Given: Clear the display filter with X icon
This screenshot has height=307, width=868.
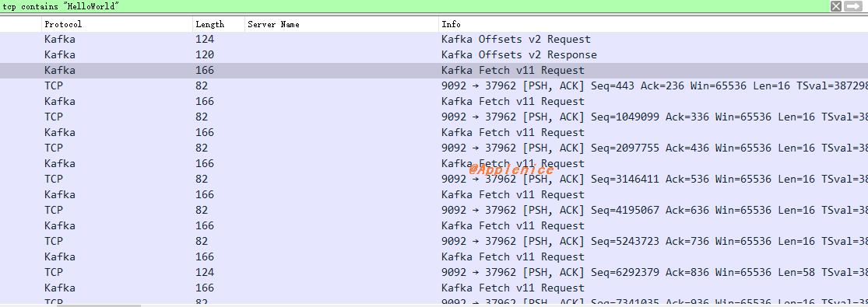Looking at the screenshot, I should (x=836, y=6).
